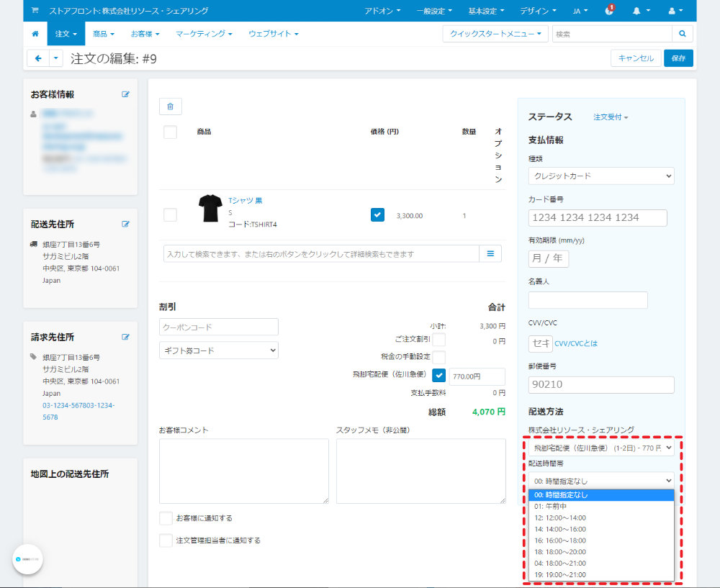This screenshot has width=720, height=588.
Task: Open the クレジットカード payment type dropdown
Action: click(601, 176)
